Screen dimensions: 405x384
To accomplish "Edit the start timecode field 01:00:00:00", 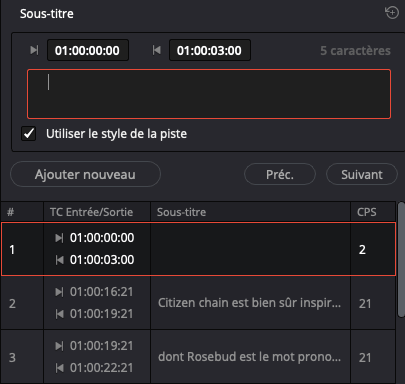I will [88, 50].
